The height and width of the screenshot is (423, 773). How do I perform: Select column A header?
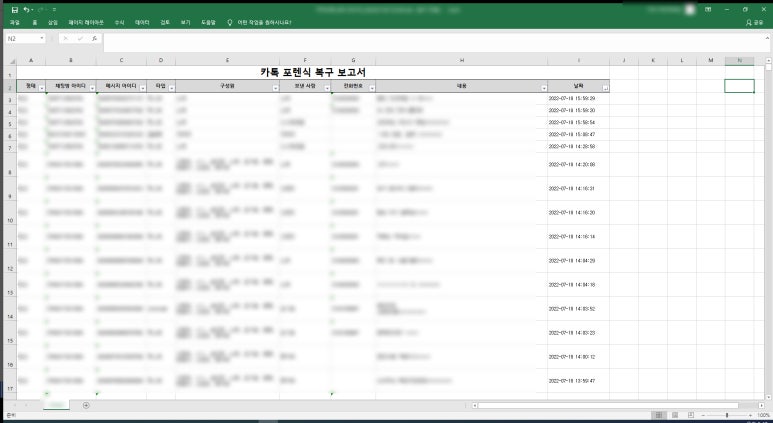[x=31, y=61]
